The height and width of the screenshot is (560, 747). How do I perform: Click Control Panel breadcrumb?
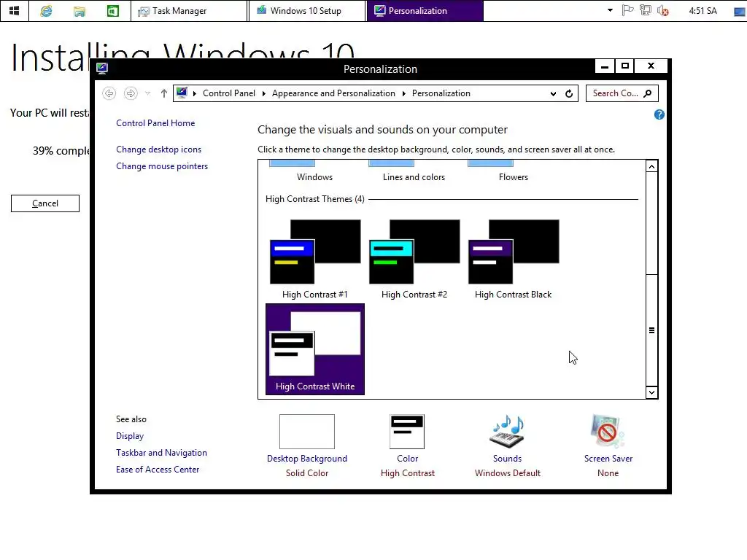228,93
